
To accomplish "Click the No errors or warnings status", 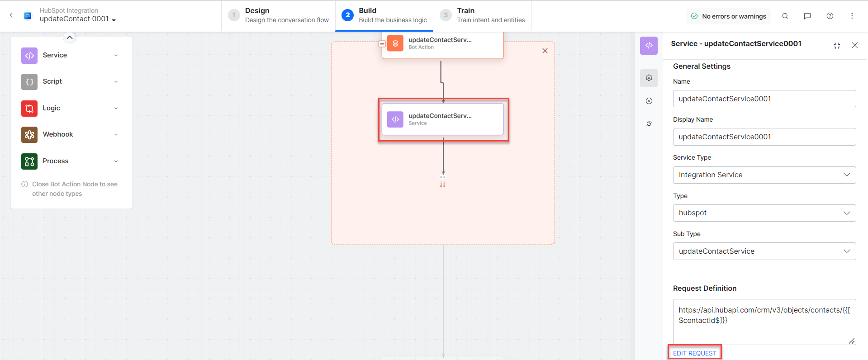I will pos(728,16).
